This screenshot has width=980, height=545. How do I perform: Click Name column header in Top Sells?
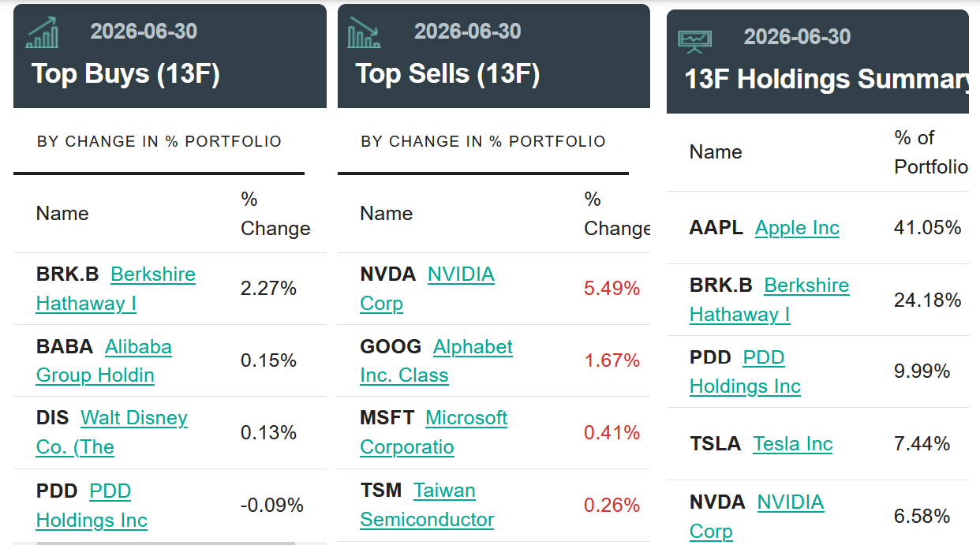386,214
